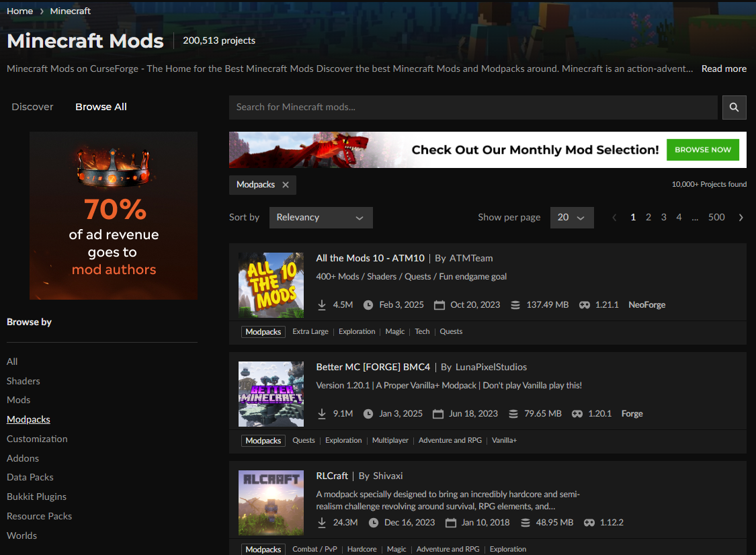This screenshot has width=756, height=555.
Task: Open LunaPixelStudios author page
Action: click(491, 368)
